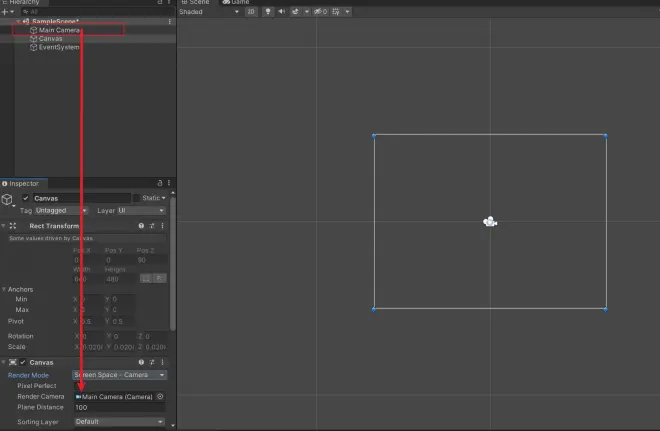Uncheck the Canvas component enabled checkbox

tap(23, 362)
